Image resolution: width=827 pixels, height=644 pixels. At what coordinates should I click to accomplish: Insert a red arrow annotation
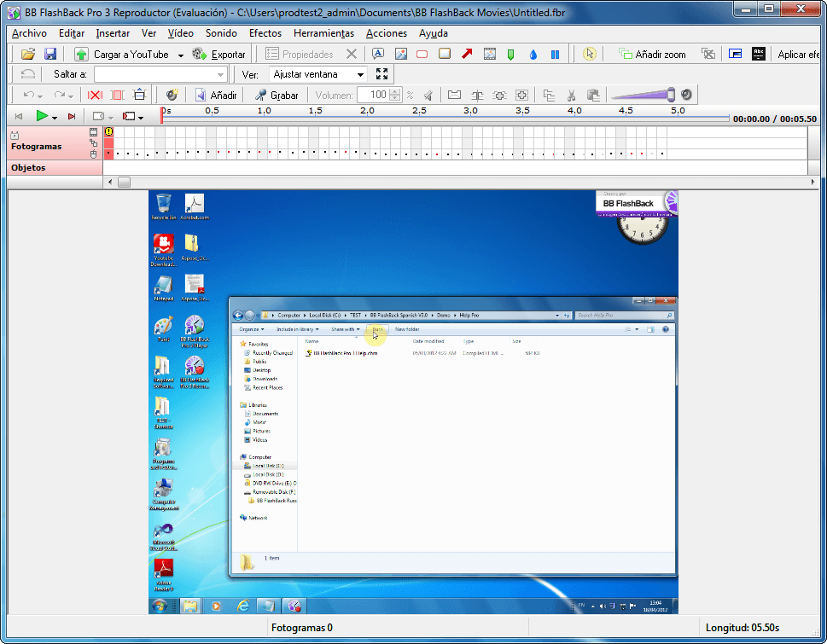click(x=467, y=54)
